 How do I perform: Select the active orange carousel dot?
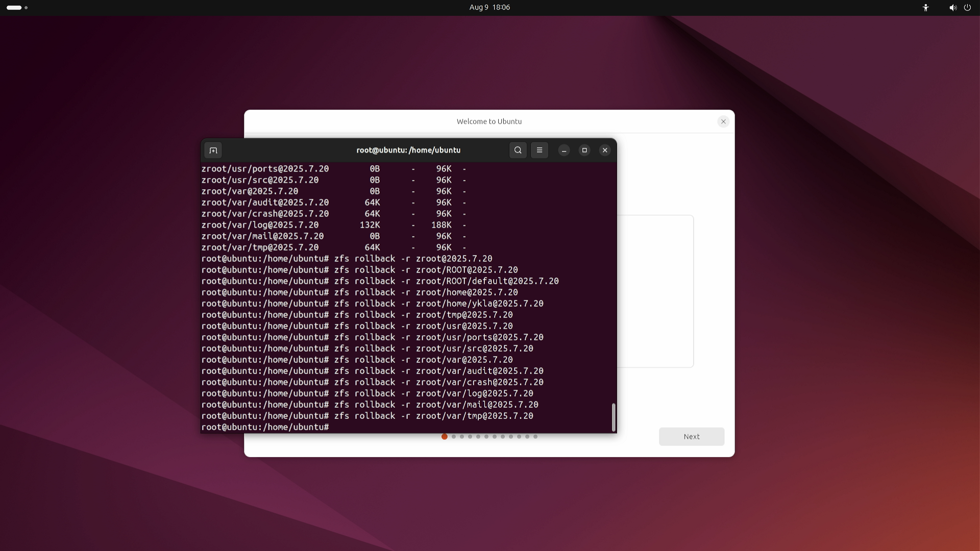tap(445, 437)
